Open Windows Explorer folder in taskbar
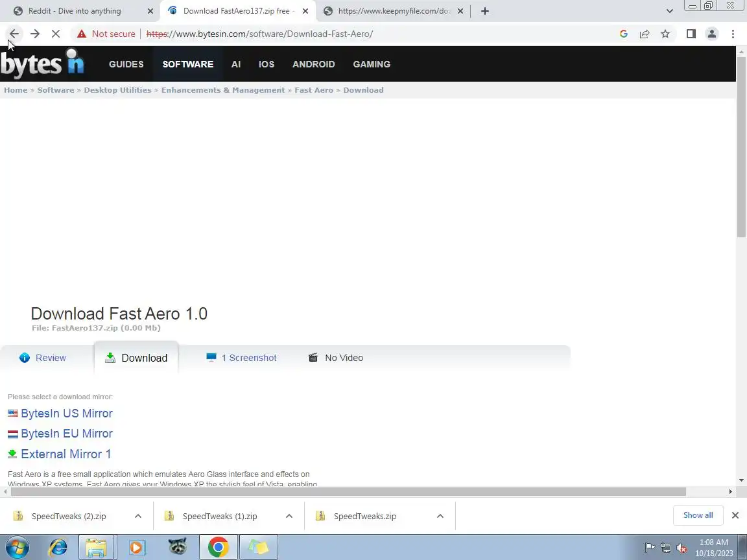This screenshot has width=747, height=560. pos(96,547)
